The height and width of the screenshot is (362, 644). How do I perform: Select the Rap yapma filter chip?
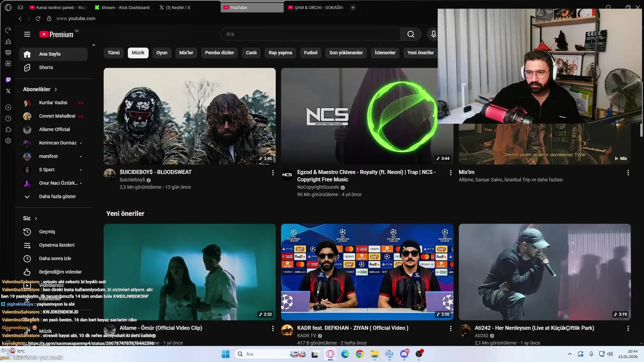[280, 53]
